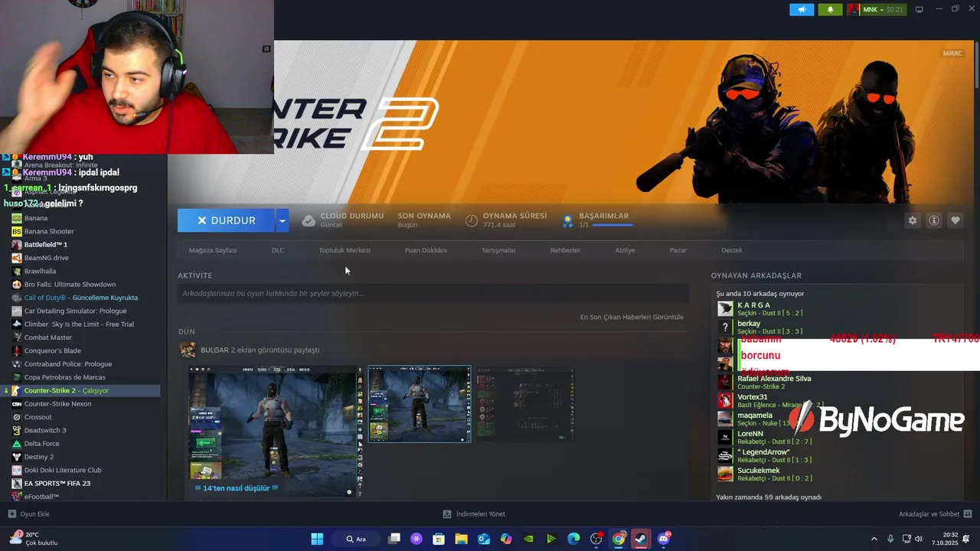Expand the MNK account dropdown
The width and height of the screenshot is (980, 551).
[x=877, y=9]
